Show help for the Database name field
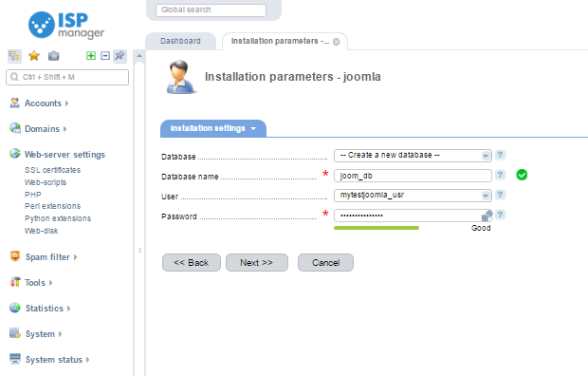Screen dimensions: 588x376 500,175
